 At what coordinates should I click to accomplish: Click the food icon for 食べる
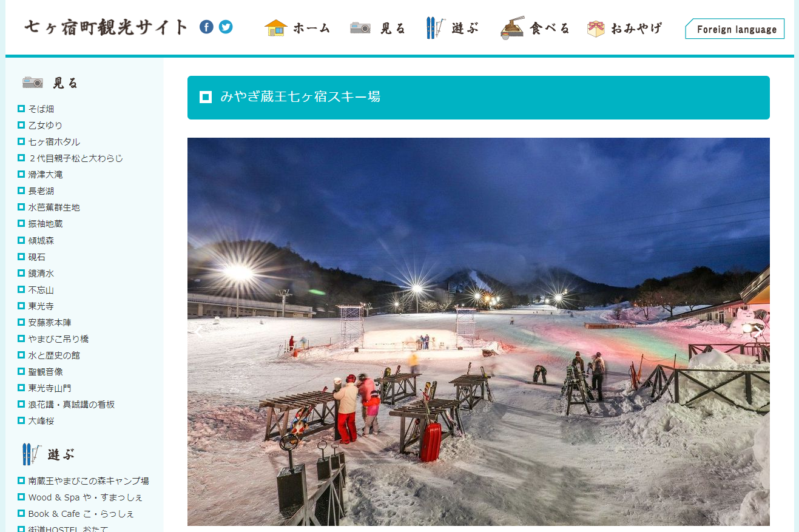pos(513,28)
